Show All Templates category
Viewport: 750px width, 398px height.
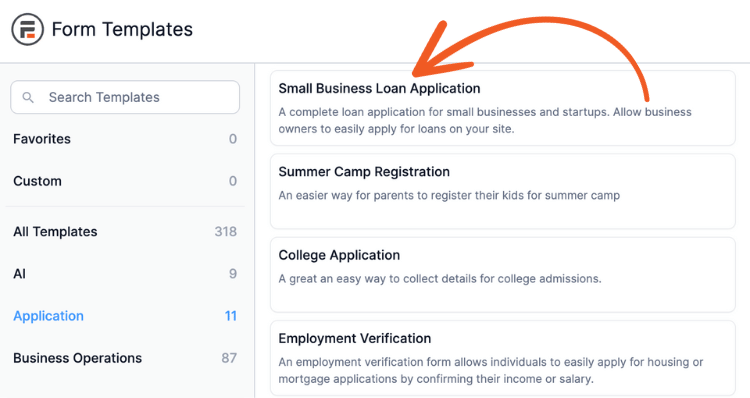pos(125,232)
